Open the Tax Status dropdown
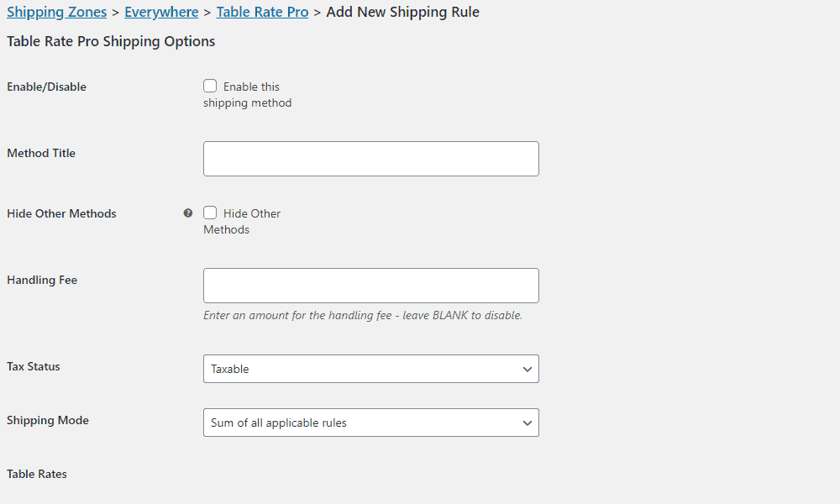The image size is (840, 504). click(x=370, y=369)
